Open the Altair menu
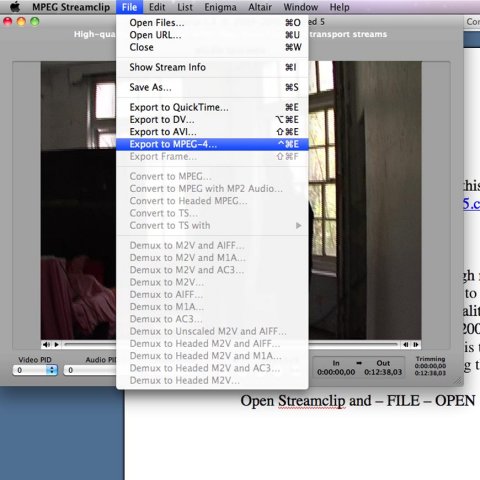Image resolution: width=480 pixels, height=480 pixels. tap(260, 7)
